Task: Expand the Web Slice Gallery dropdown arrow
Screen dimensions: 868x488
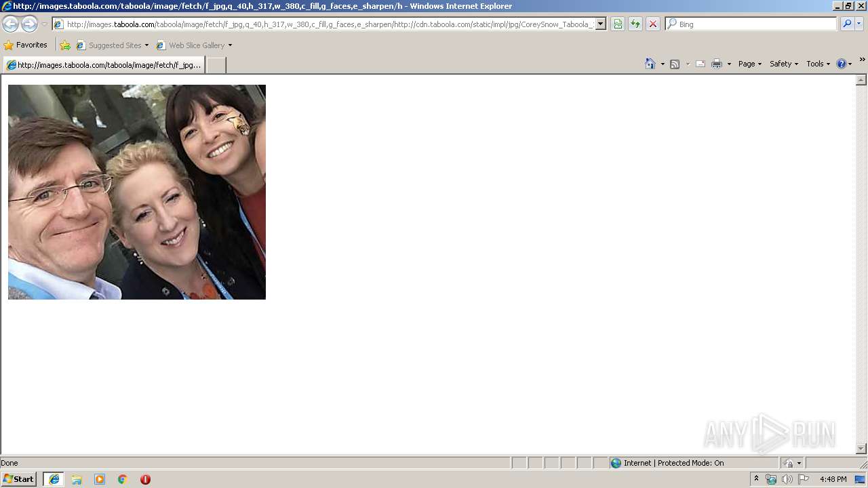Action: (x=230, y=45)
